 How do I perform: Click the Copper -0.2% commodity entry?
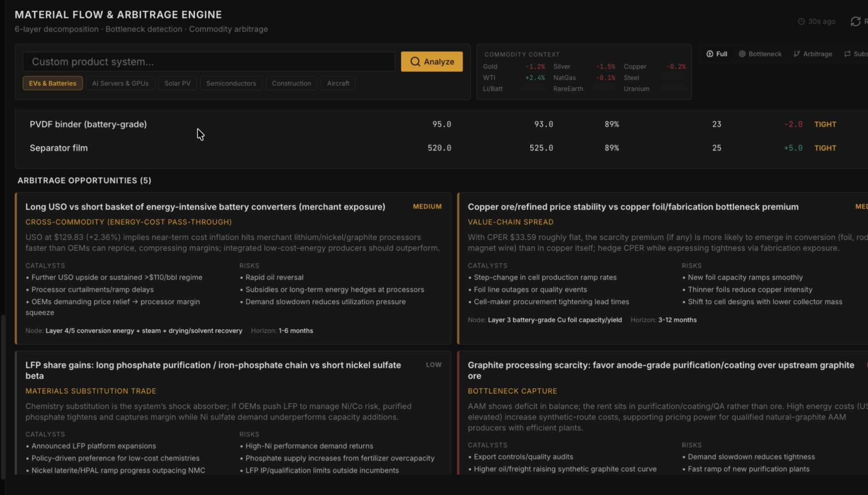pyautogui.click(x=655, y=66)
